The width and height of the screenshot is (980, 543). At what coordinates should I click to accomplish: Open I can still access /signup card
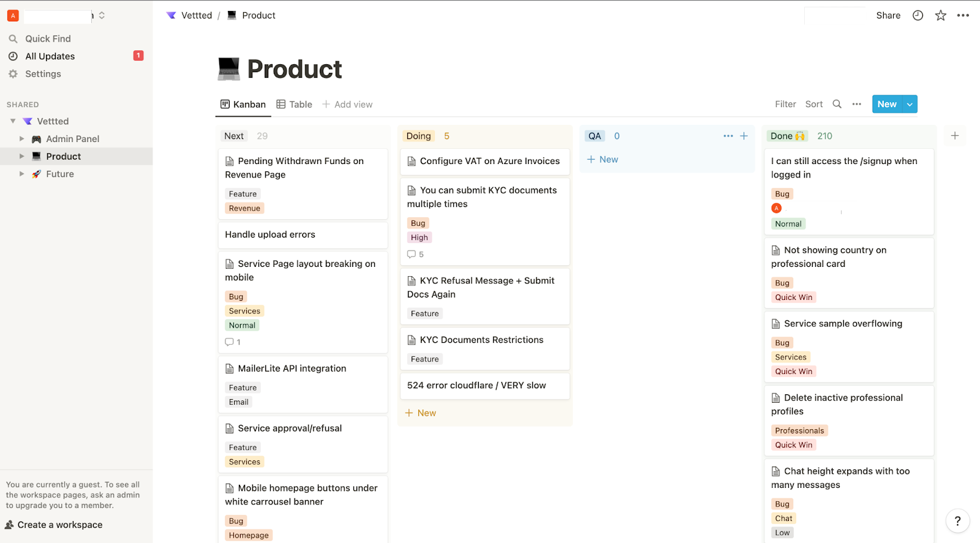pyautogui.click(x=849, y=192)
